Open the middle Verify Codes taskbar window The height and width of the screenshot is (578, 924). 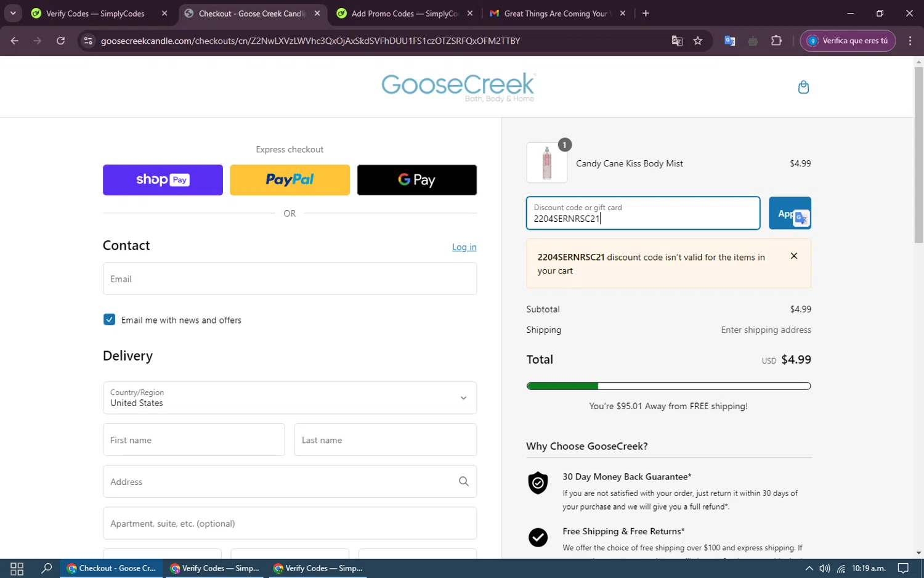coord(214,568)
